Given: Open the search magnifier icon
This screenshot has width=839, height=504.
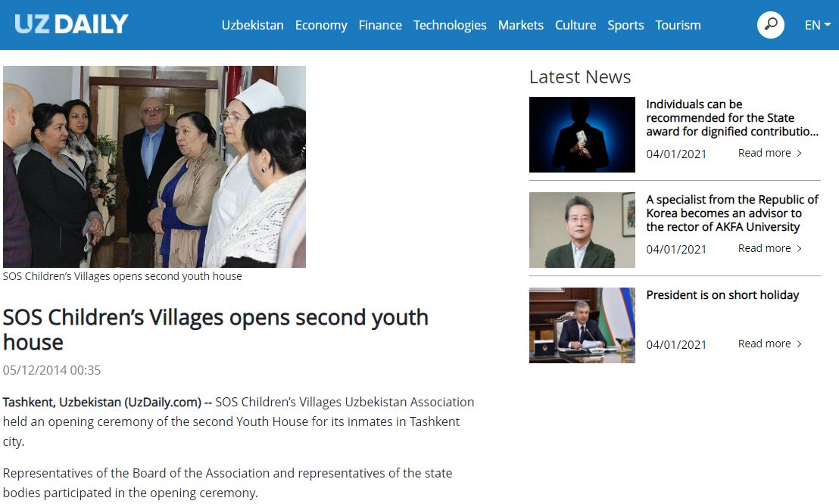Looking at the screenshot, I should (771, 25).
